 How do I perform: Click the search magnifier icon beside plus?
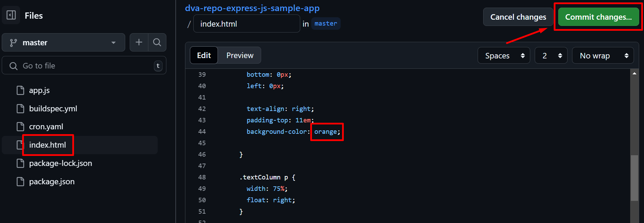[157, 42]
